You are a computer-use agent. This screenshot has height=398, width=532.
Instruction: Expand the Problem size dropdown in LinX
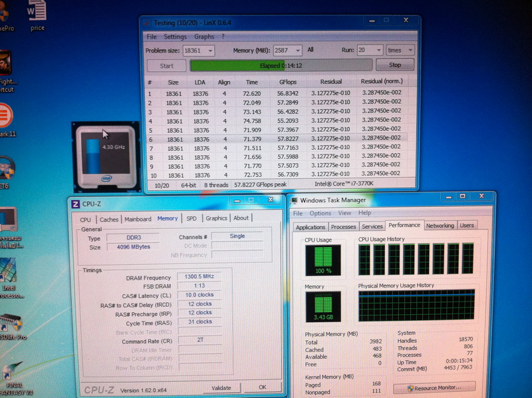click(x=211, y=51)
